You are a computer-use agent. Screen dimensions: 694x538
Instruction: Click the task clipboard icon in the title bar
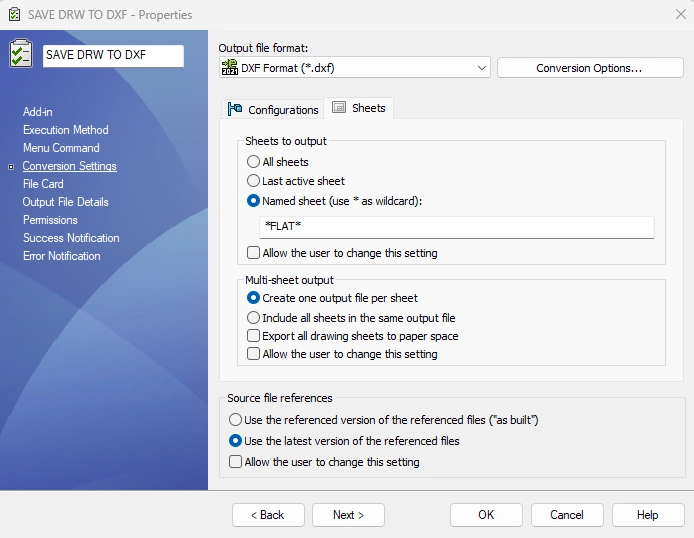click(x=14, y=14)
